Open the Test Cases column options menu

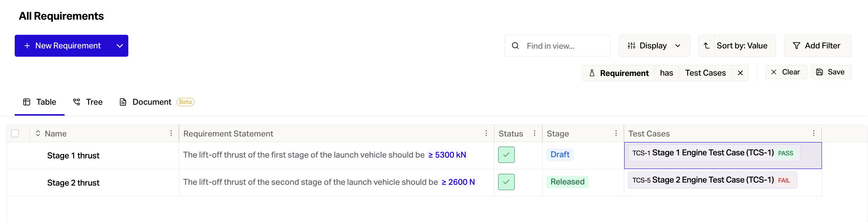814,133
